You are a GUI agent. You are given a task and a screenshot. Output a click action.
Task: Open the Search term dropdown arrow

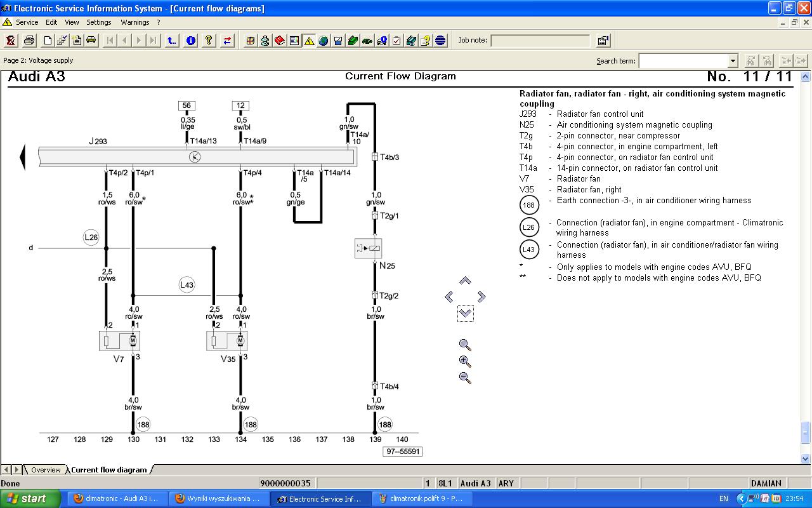pos(733,61)
